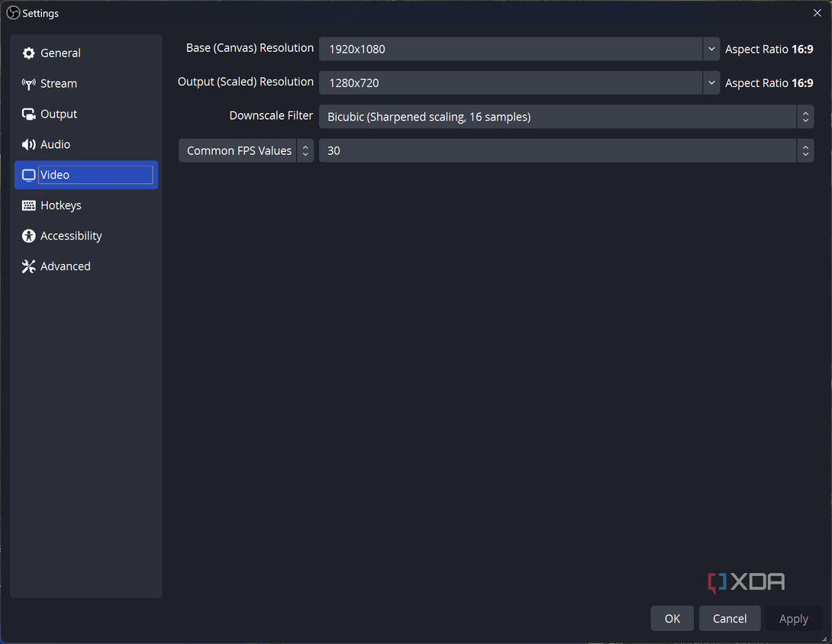Click the Cancel button

coord(730,619)
